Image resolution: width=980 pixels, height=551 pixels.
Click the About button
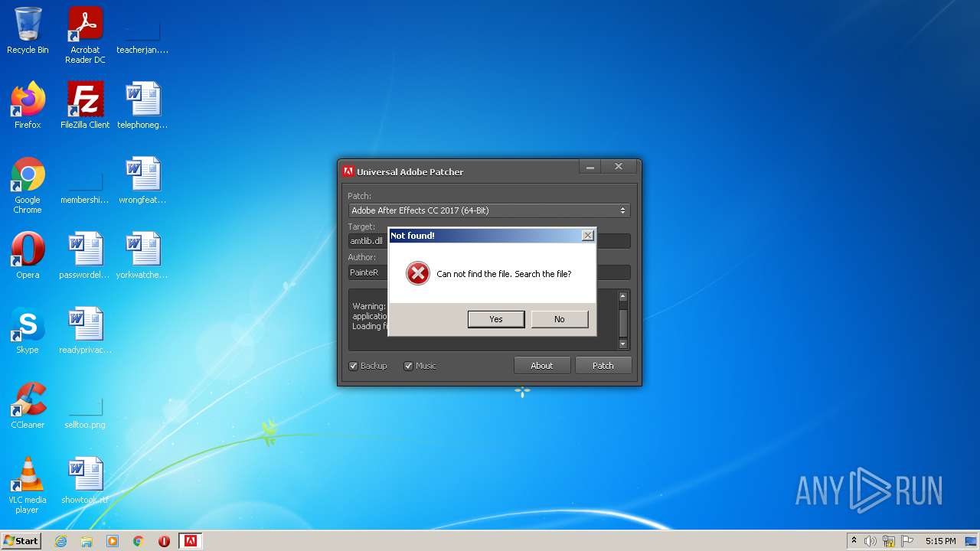click(x=542, y=366)
